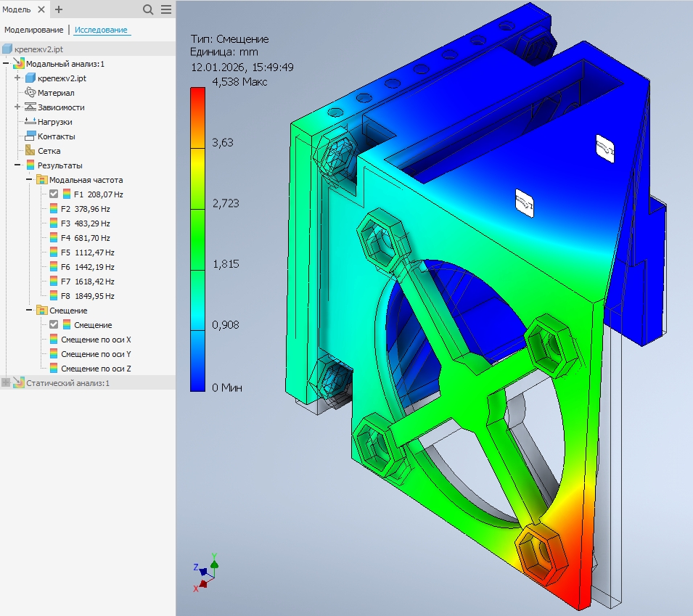Viewport: 693px width, 616px height.
Task: Click the Зависимости constraint icon
Action: click(x=30, y=107)
